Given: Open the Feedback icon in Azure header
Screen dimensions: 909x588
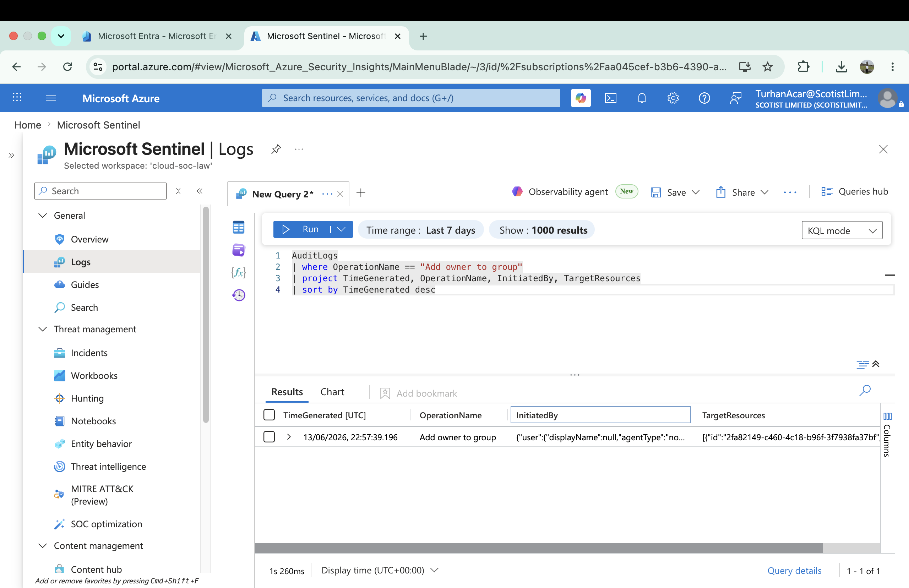Looking at the screenshot, I should [x=735, y=98].
